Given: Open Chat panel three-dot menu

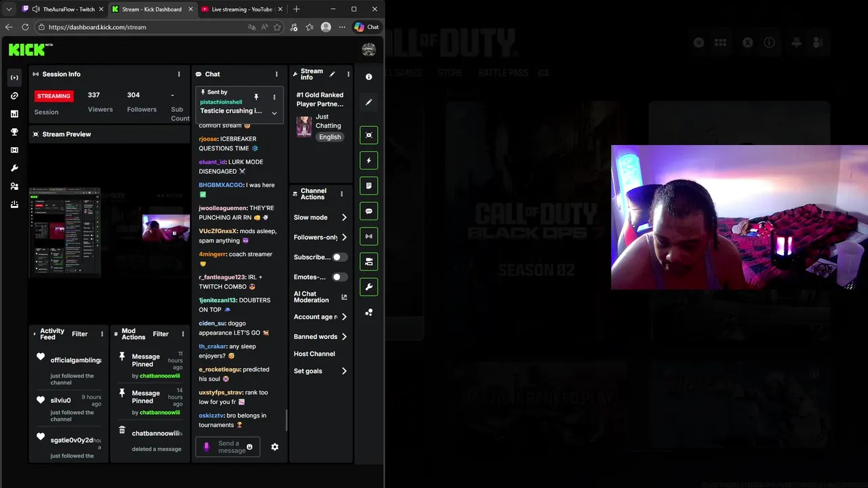Looking at the screenshot, I should (x=276, y=74).
